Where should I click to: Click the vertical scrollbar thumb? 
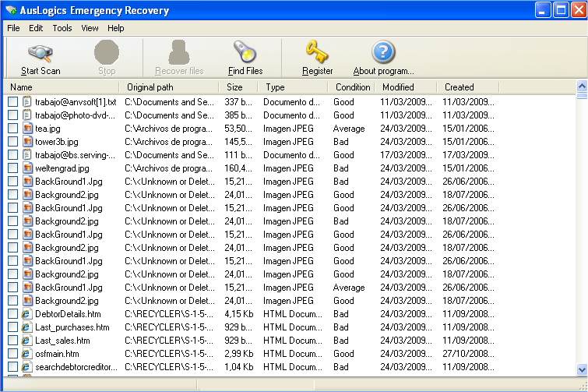582,96
